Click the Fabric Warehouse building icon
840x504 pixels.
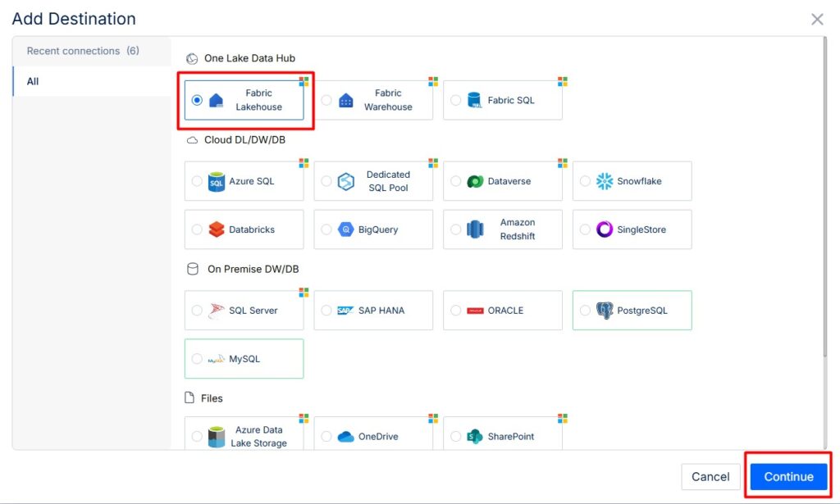coord(346,100)
